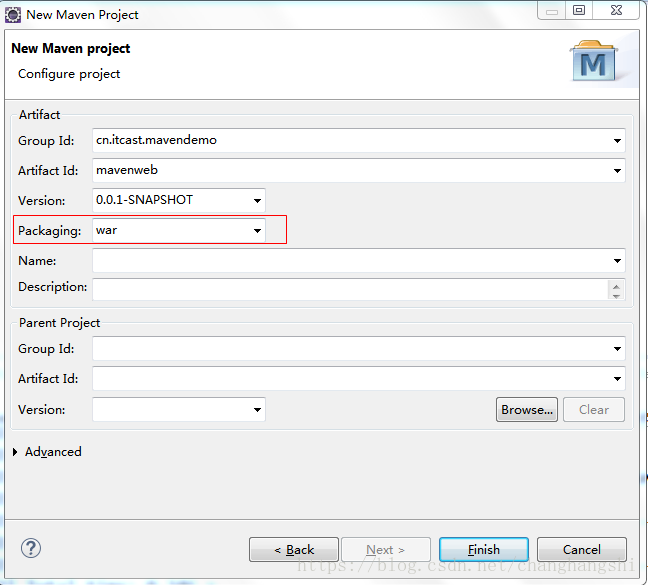Go to previous page with Back button
The height and width of the screenshot is (585, 648).
click(x=294, y=550)
